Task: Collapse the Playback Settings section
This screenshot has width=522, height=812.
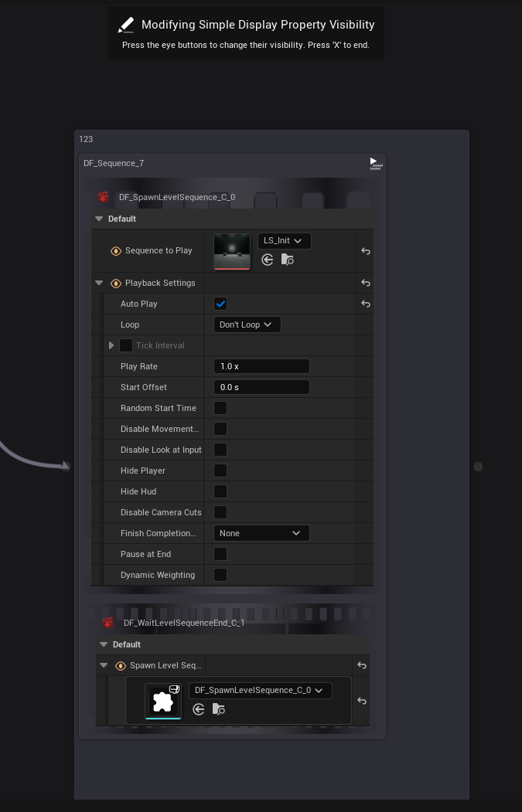Action: 99,284
